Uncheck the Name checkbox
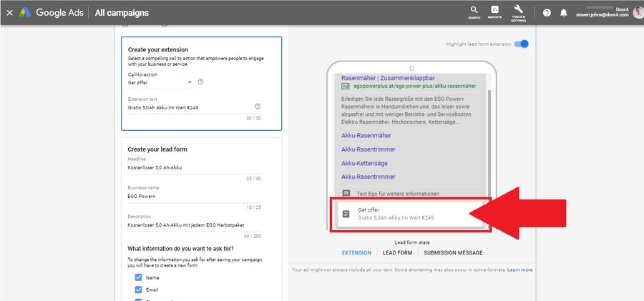Screen dimensions: 644x301 138,277
